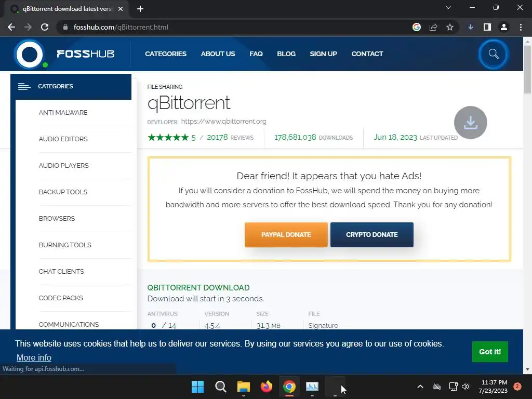Click the FossHub logo icon
The height and width of the screenshot is (399, 532).
(x=30, y=54)
